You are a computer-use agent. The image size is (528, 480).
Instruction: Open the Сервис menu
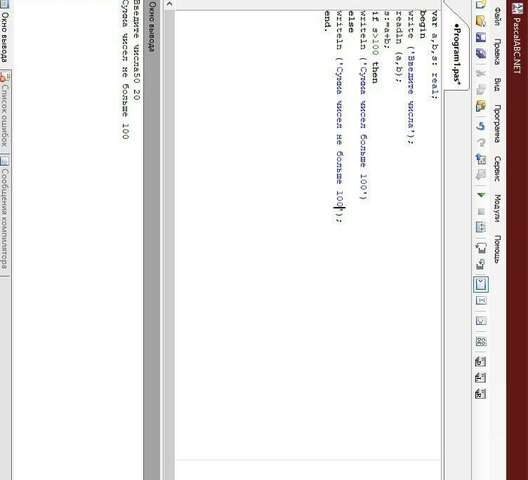[x=497, y=168]
